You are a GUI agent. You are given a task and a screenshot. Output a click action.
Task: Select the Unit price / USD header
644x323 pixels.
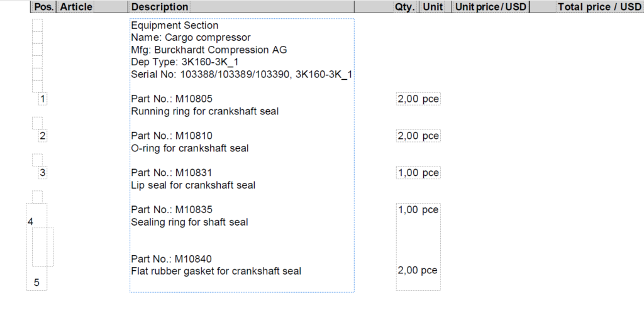[x=490, y=7]
